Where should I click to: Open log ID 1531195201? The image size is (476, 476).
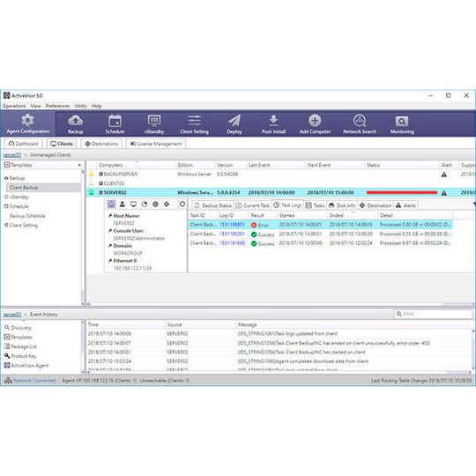[x=232, y=234]
